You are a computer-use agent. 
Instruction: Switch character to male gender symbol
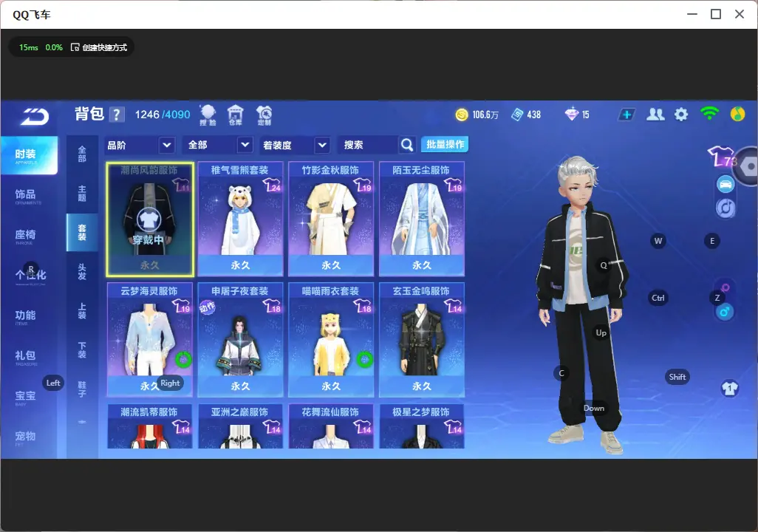coord(725,312)
